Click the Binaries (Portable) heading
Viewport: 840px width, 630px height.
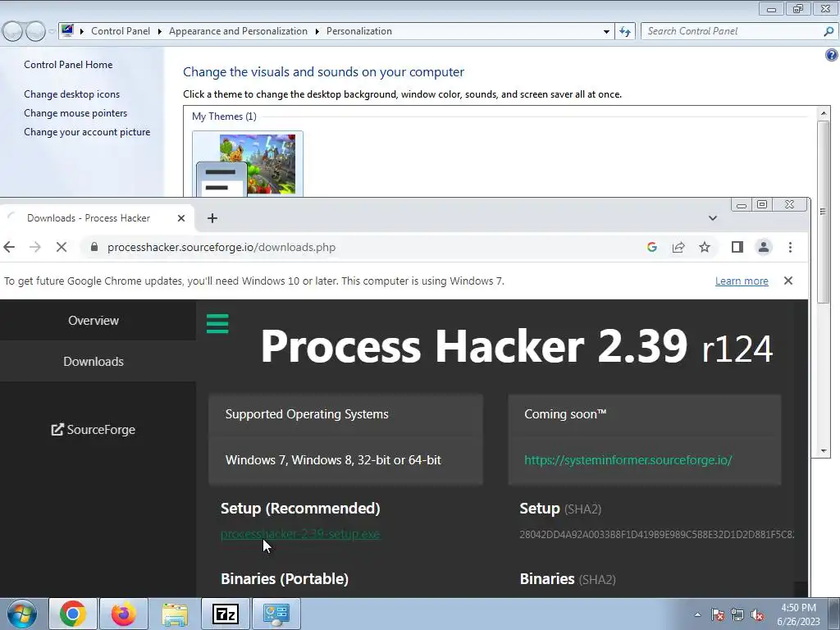point(285,578)
